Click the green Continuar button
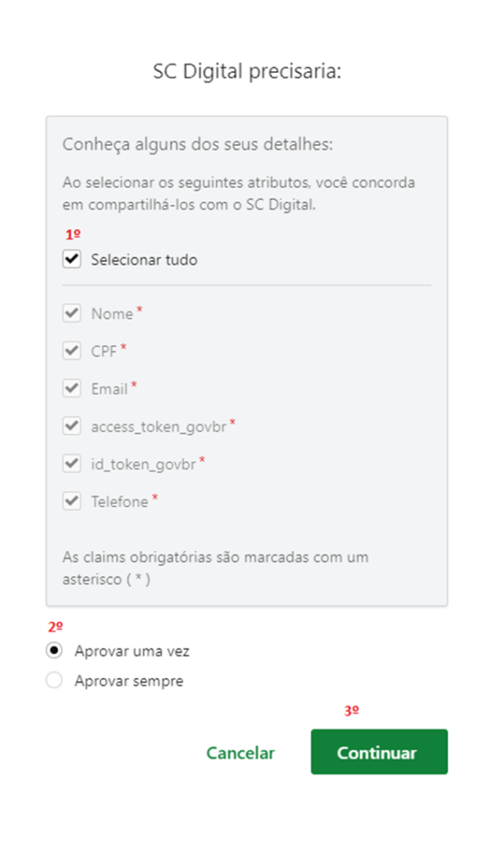Image resolution: width=490 pixels, height=868 pixels. (379, 752)
